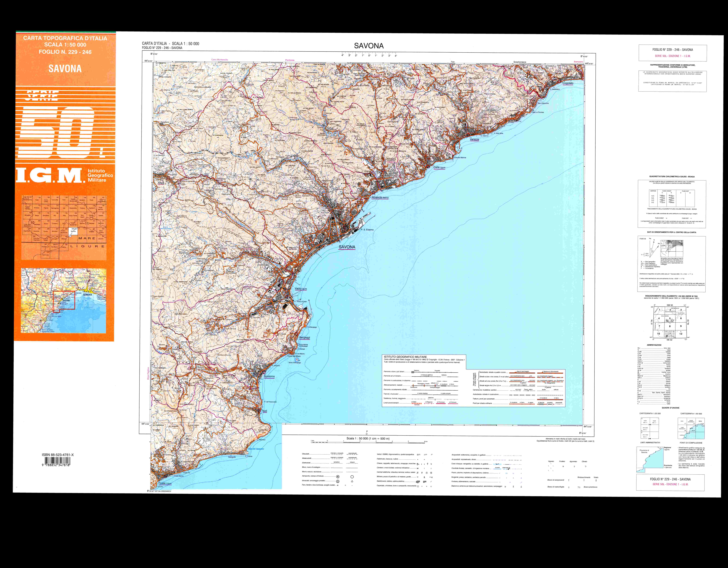
Task: Click the Arenzano margin label
Action: pos(578,62)
